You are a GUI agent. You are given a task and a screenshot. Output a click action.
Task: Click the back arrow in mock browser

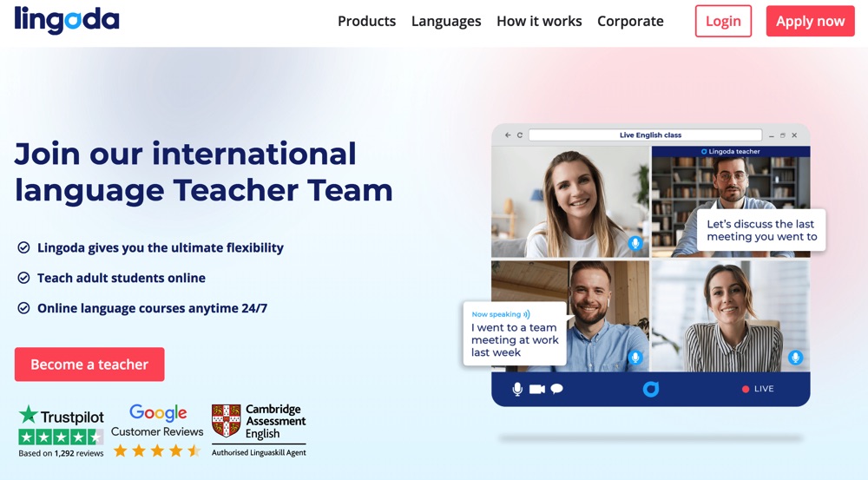click(508, 135)
